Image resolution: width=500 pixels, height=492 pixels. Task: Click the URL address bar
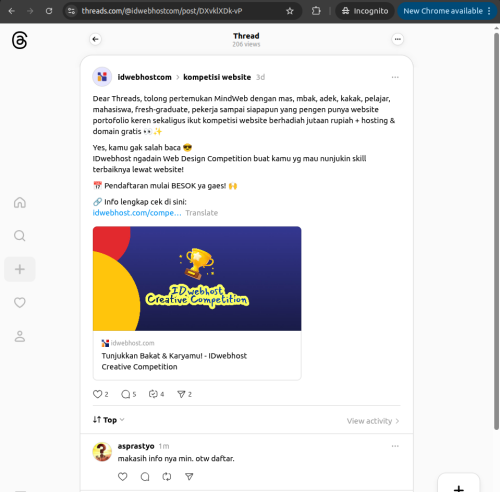182,11
